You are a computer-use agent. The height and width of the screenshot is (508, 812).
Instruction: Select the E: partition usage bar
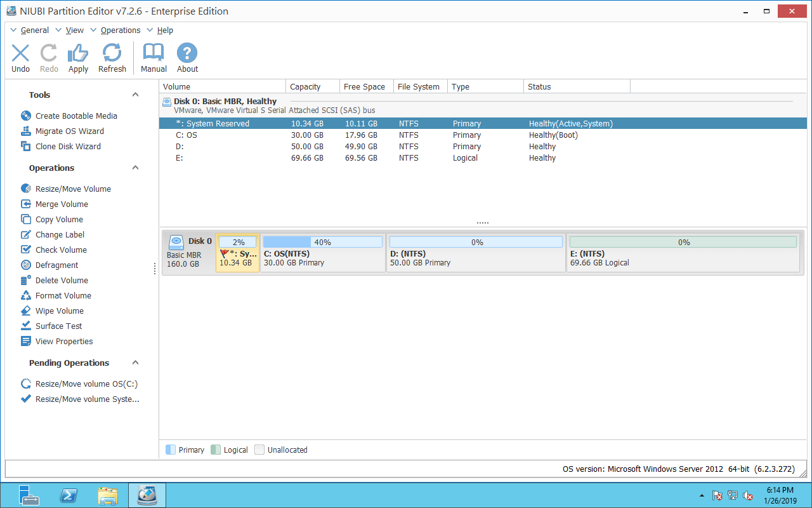pyautogui.click(x=683, y=242)
